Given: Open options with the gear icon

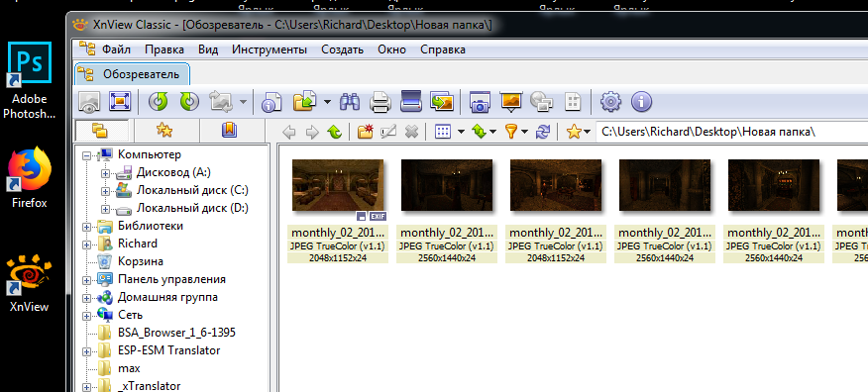Looking at the screenshot, I should coord(610,102).
